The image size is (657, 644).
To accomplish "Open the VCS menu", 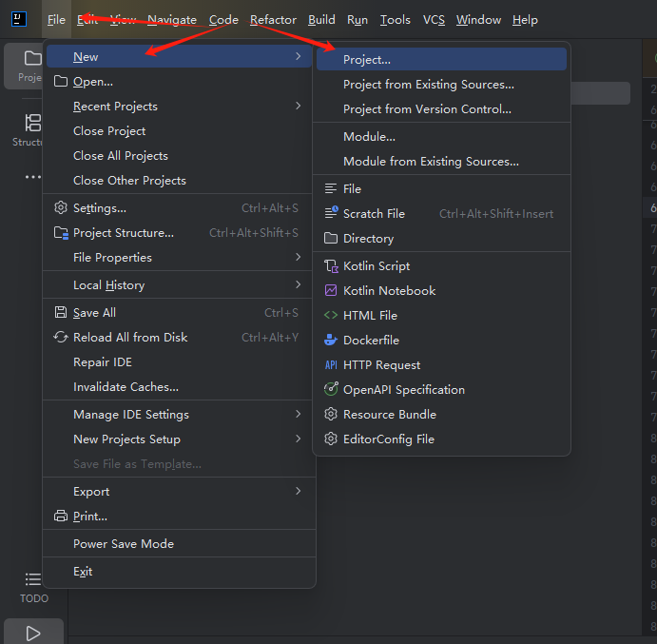I will tap(434, 20).
